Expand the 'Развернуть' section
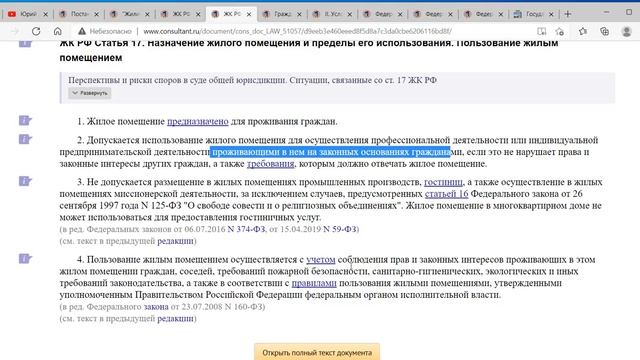The height and width of the screenshot is (360, 640). coord(89,93)
